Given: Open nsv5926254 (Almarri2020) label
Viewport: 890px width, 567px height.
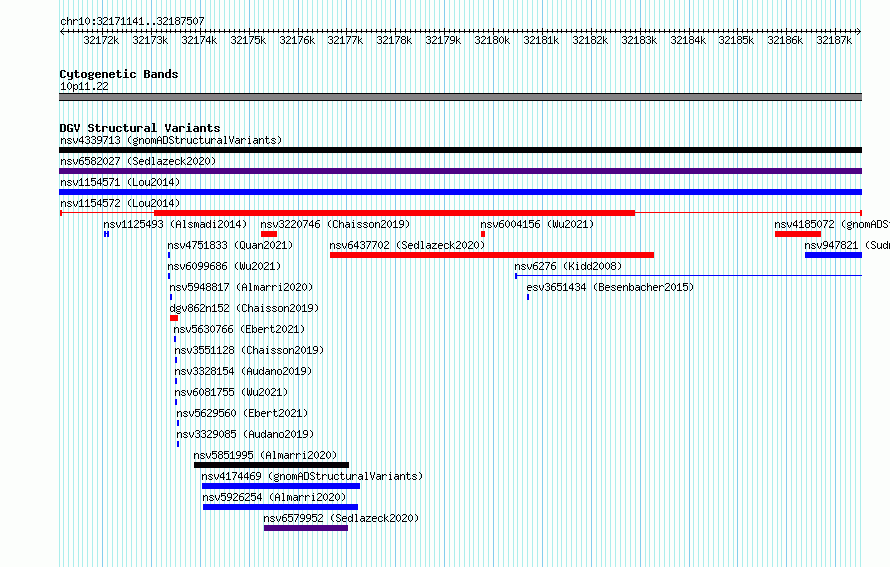Looking at the screenshot, I should 274,497.
